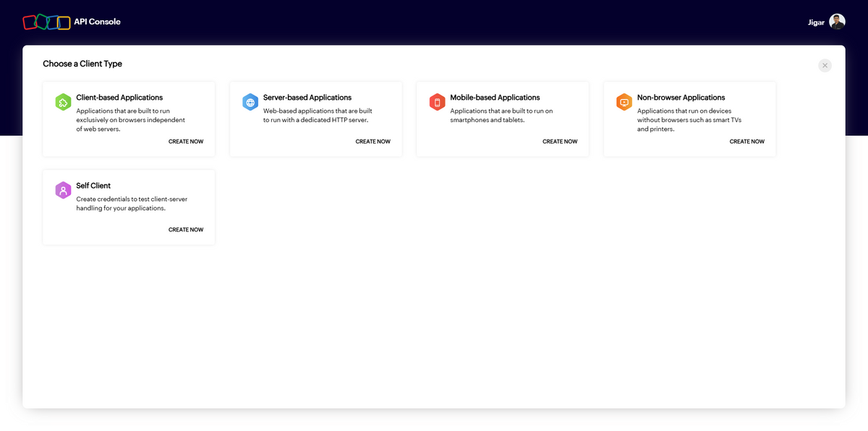
Task: Click the text 'without browsers such as smart TVs'
Action: (689, 120)
